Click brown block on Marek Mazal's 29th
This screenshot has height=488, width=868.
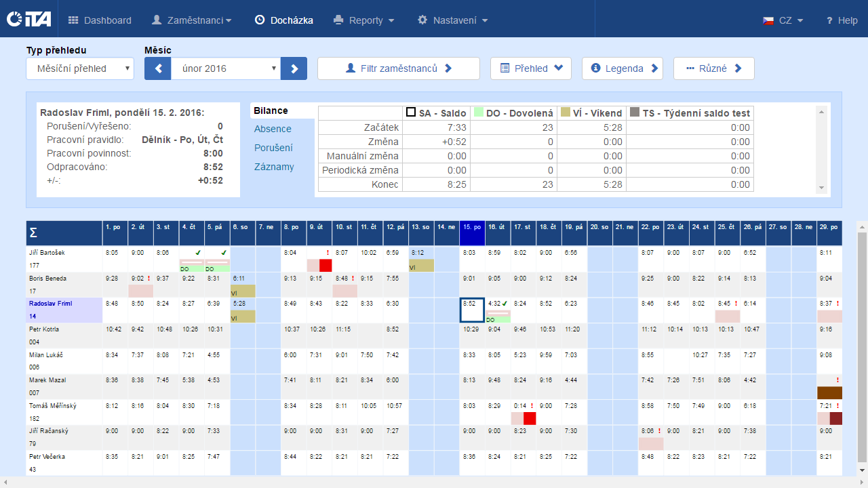(x=829, y=392)
